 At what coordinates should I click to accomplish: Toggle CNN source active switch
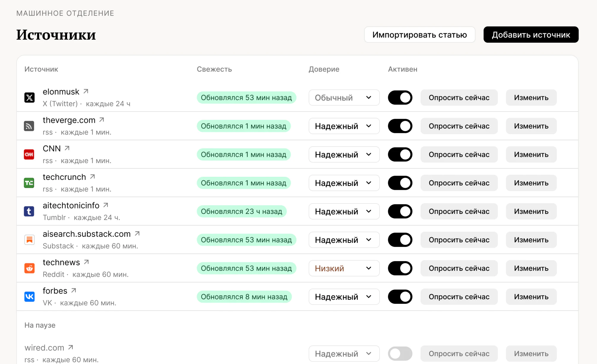pos(400,155)
